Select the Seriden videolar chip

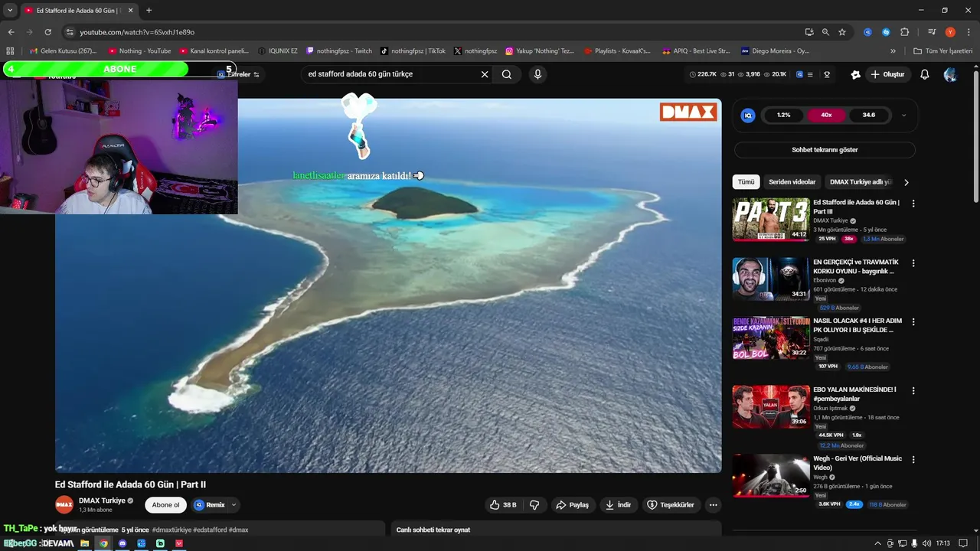[792, 182]
